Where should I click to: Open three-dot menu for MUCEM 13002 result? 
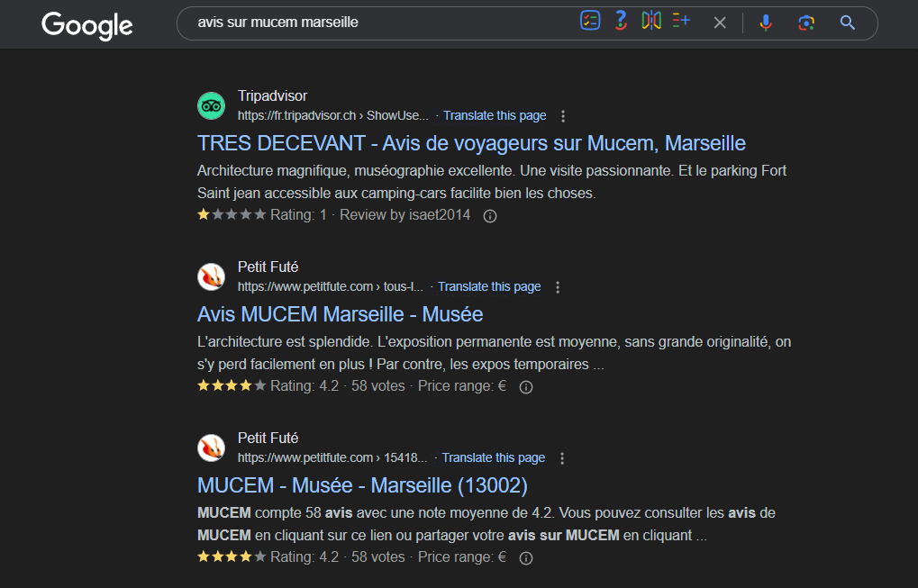562,458
